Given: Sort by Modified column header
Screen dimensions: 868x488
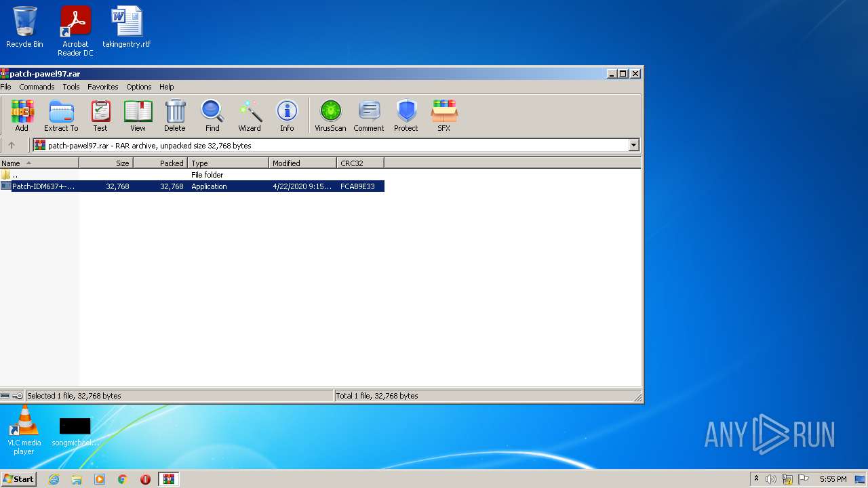Looking at the screenshot, I should pos(303,163).
